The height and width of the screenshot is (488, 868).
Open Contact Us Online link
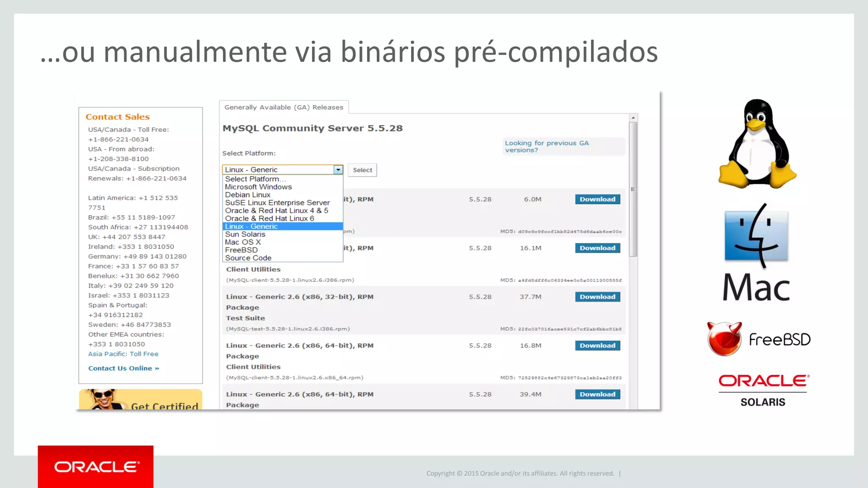pyautogui.click(x=124, y=368)
